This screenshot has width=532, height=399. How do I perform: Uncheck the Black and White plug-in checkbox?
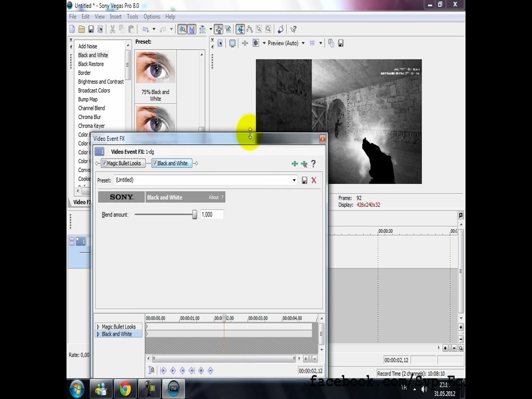coord(155,163)
